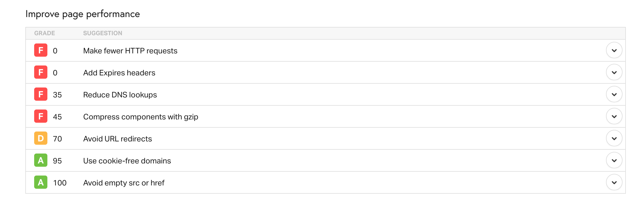Open the Compress components with gzip chevron
Viewport: 644px width, 208px height.
614,116
